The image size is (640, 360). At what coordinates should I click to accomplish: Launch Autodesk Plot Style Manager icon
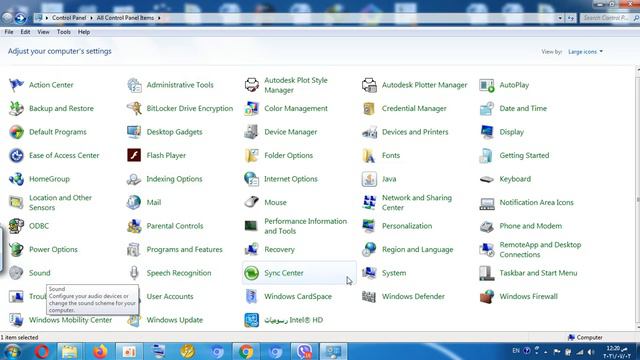(x=251, y=85)
